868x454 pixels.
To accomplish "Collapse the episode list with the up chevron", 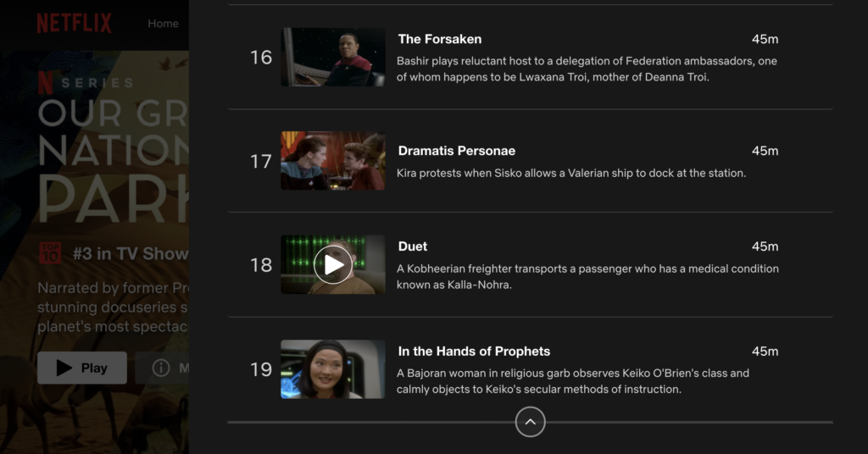I will (530, 422).
